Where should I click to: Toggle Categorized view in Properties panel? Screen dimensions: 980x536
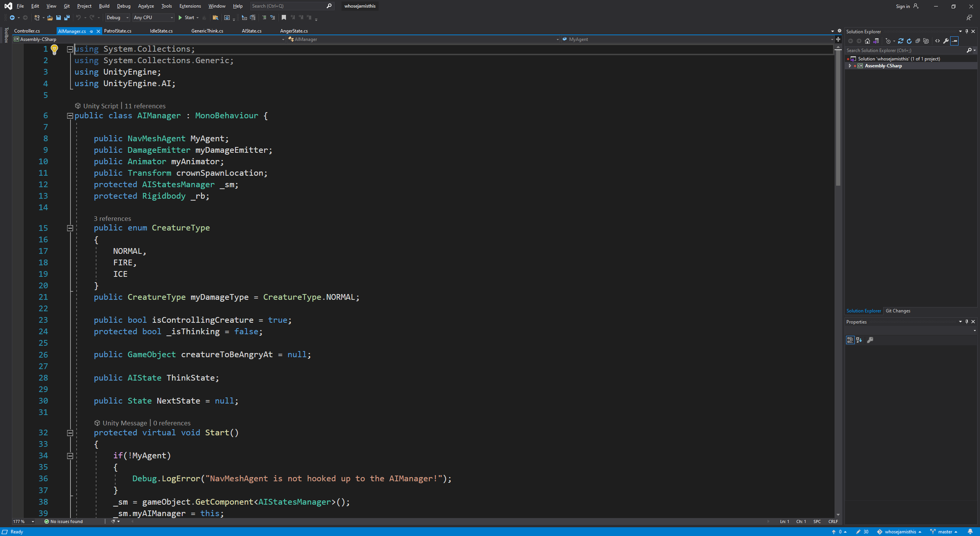850,340
